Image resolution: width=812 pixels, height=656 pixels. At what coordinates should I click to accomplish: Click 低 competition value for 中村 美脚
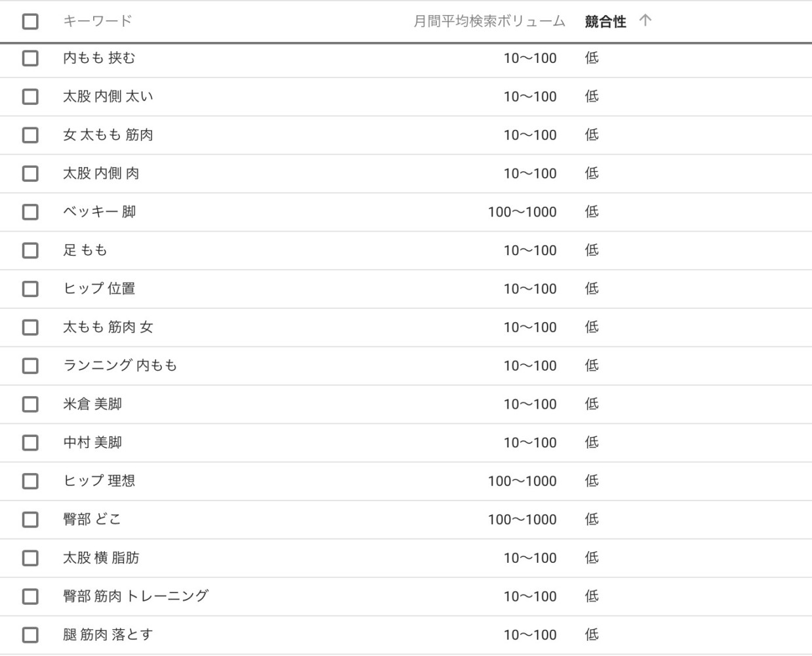[x=592, y=443]
